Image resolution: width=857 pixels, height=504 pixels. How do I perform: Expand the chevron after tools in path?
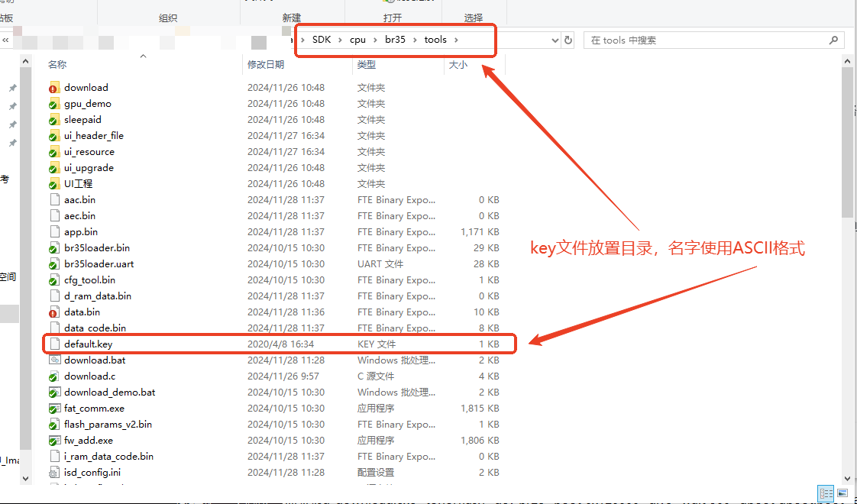pyautogui.click(x=456, y=40)
